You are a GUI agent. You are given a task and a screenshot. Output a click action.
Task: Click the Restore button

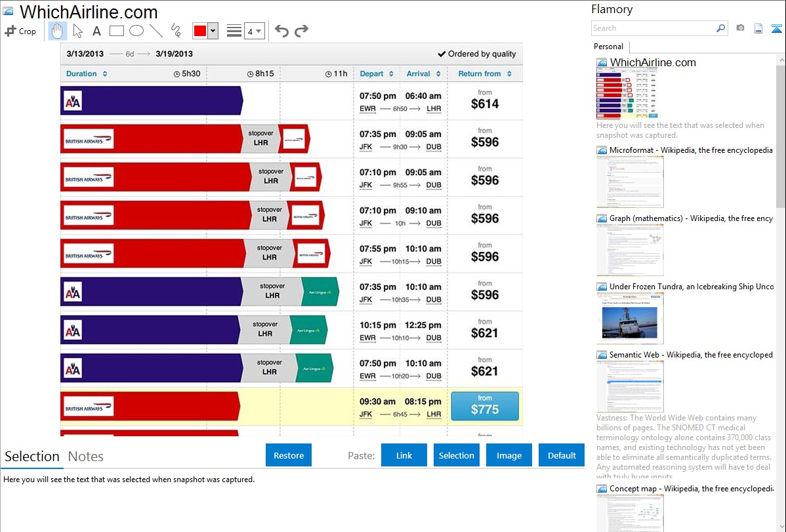pos(289,455)
